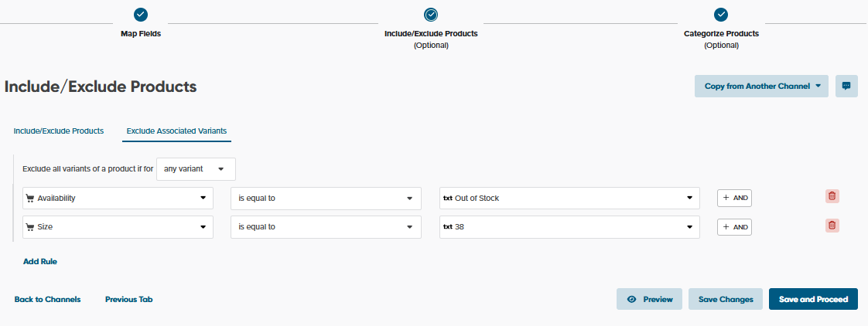Click the chat feedback icon button
The width and height of the screenshot is (868, 326).
point(846,87)
